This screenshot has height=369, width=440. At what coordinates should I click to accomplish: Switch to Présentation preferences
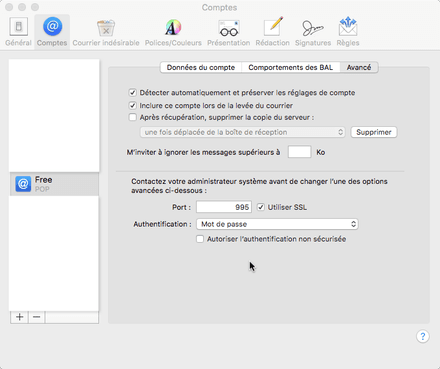229,32
